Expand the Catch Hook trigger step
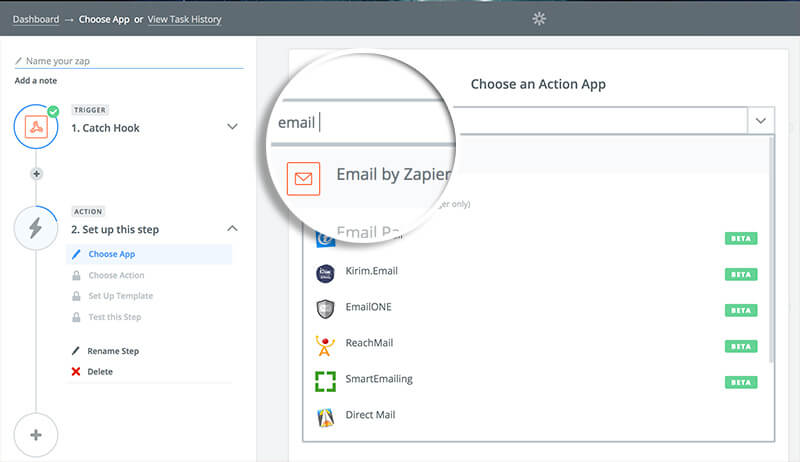The width and height of the screenshot is (800, 462). pos(232,126)
